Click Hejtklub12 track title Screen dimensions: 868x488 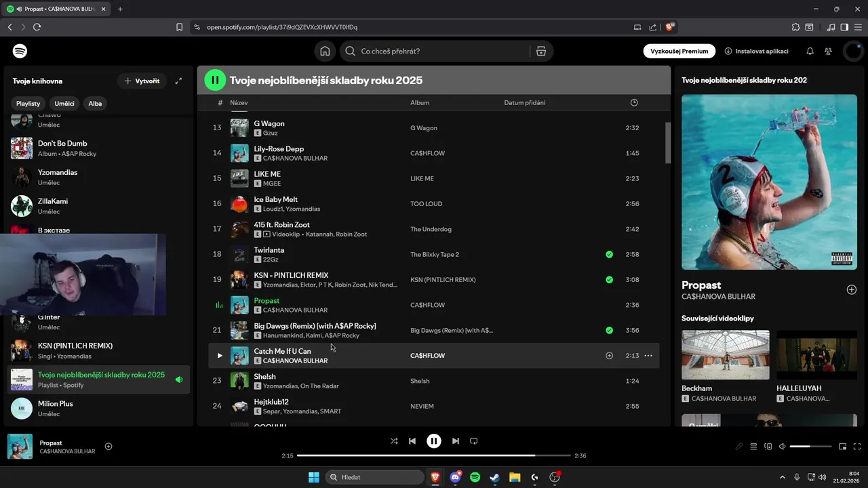271,402
